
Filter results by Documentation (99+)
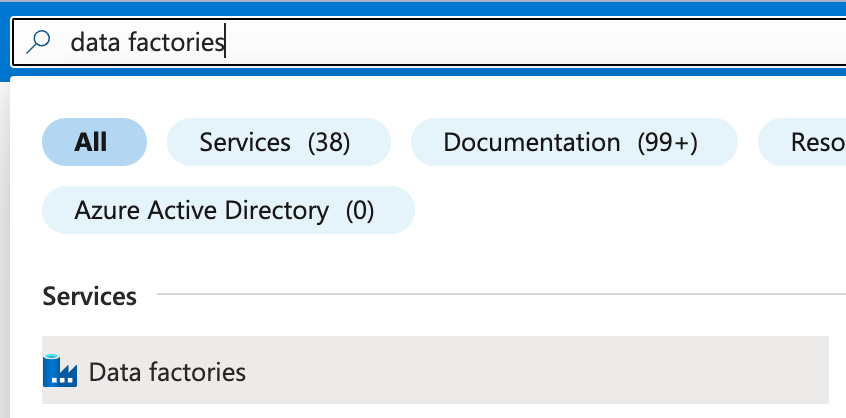click(x=574, y=142)
